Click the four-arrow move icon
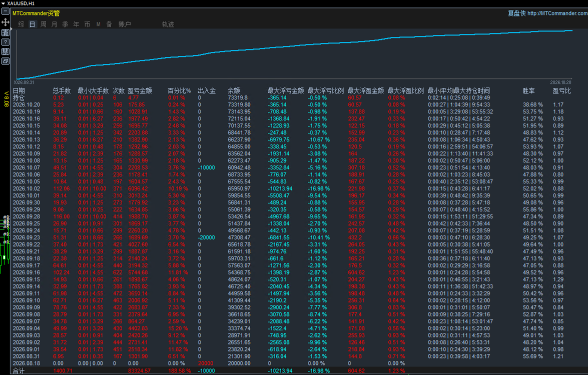This screenshot has width=588, height=375. click(5, 22)
